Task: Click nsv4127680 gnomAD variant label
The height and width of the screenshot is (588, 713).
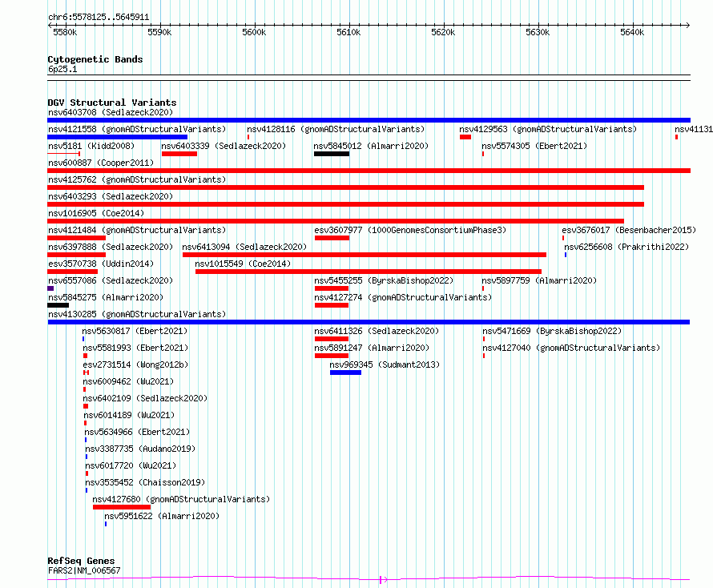Action: coord(181,499)
